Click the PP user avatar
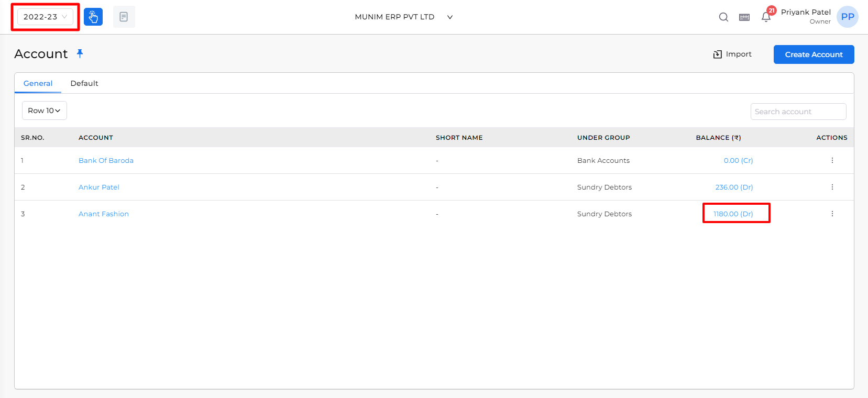The image size is (868, 398). pyautogui.click(x=848, y=17)
